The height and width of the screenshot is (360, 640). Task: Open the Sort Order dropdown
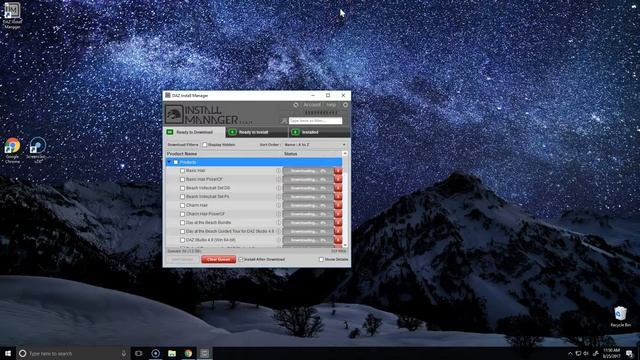click(x=315, y=144)
